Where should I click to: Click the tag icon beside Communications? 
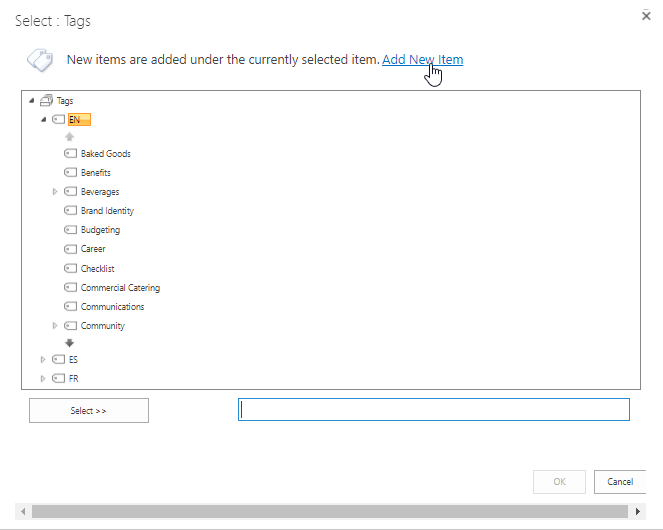pyautogui.click(x=70, y=306)
